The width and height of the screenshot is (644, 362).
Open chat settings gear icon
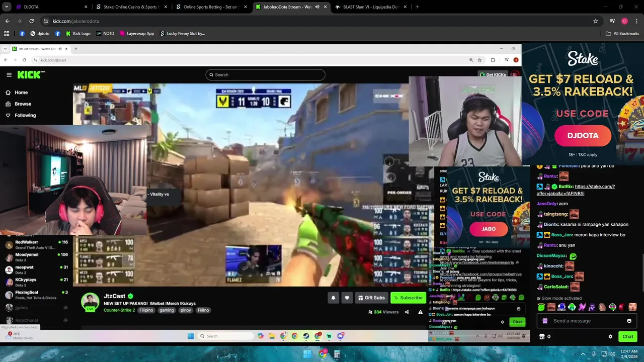point(610,337)
